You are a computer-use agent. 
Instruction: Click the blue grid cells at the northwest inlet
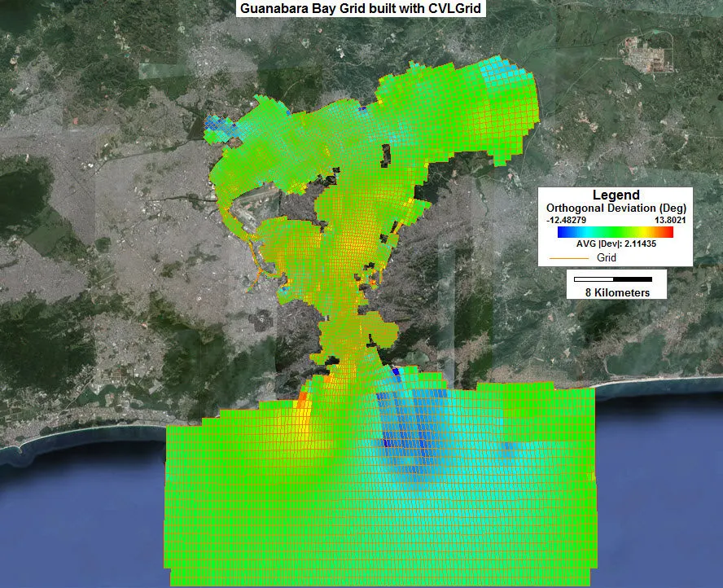213,121
